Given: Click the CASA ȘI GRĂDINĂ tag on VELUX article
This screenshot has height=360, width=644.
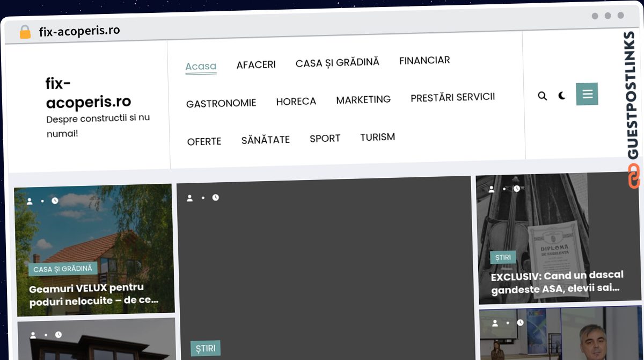Looking at the screenshot, I should (x=63, y=269).
